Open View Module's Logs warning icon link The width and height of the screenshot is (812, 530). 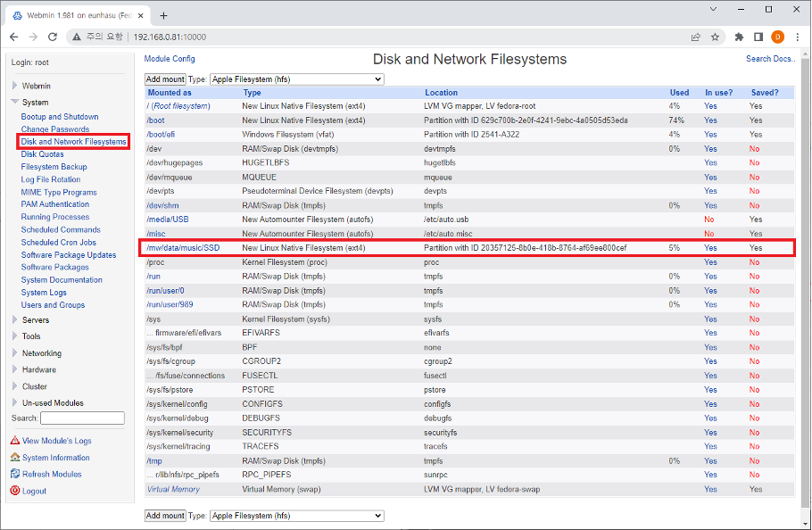(15, 441)
